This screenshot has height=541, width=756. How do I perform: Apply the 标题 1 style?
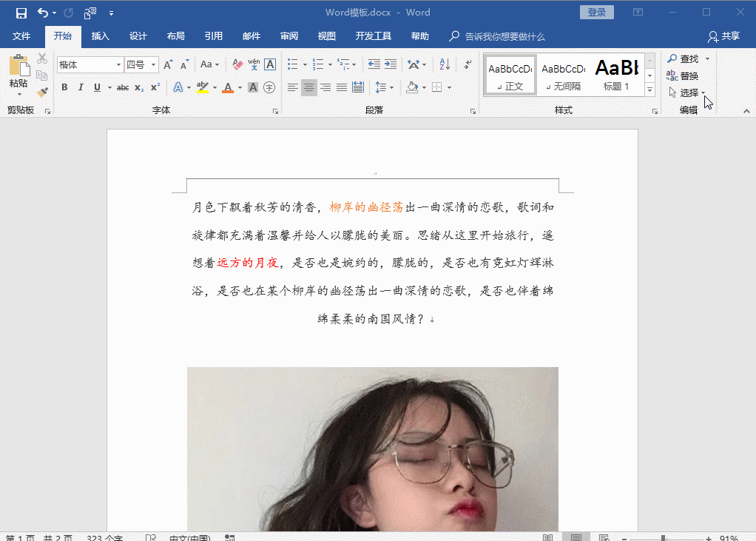point(617,75)
